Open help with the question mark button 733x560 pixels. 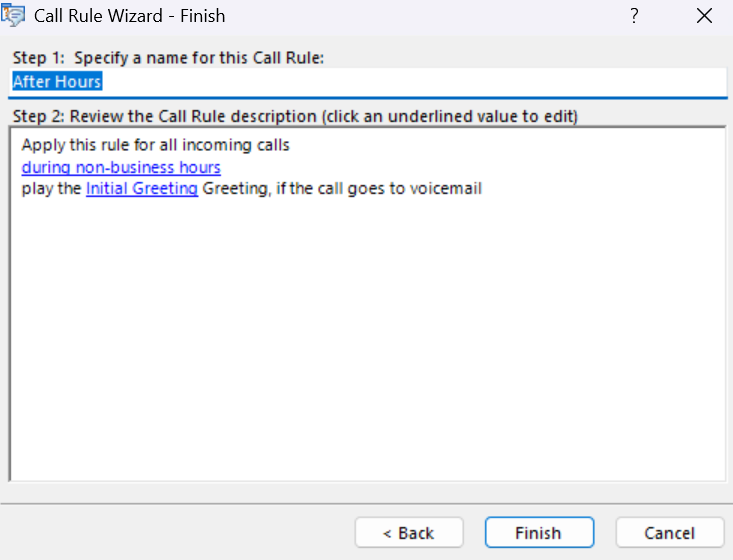634,16
